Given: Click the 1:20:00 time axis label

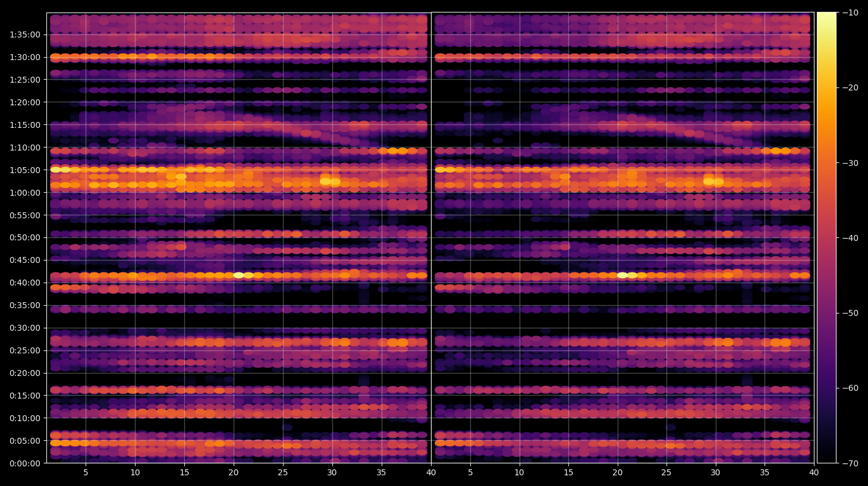Looking at the screenshot, I should coord(25,102).
